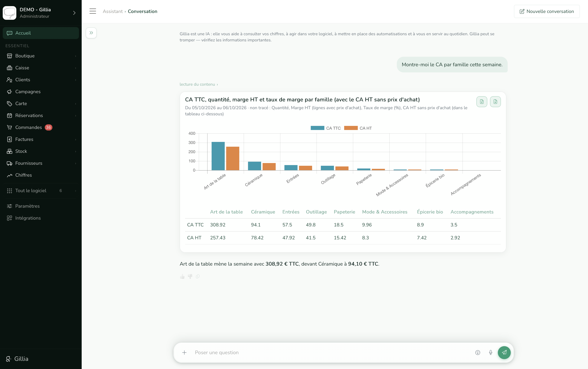The image size is (588, 369).
Task: Click the Assistant breadcrumb link
Action: click(113, 11)
